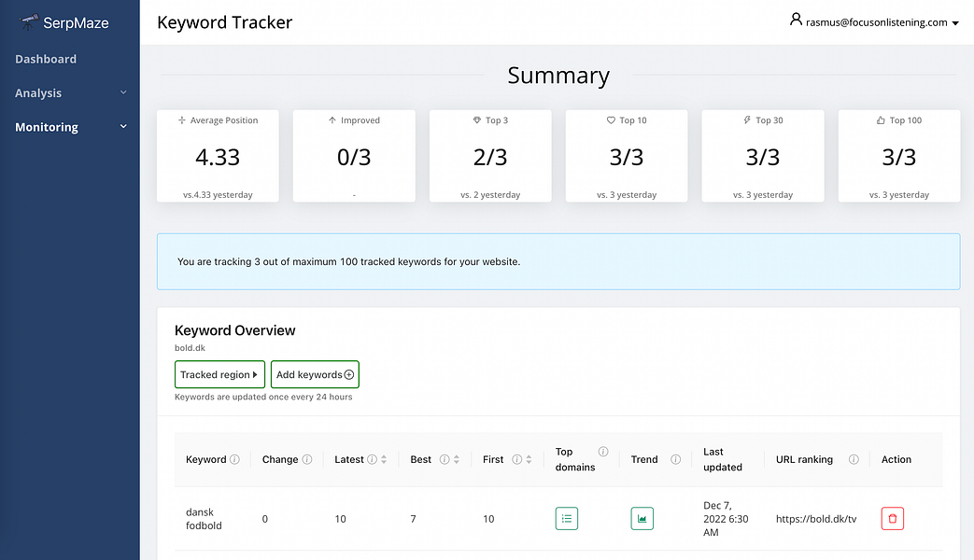
Task: Click the tracking 3 out of 100 notice
Action: (558, 261)
